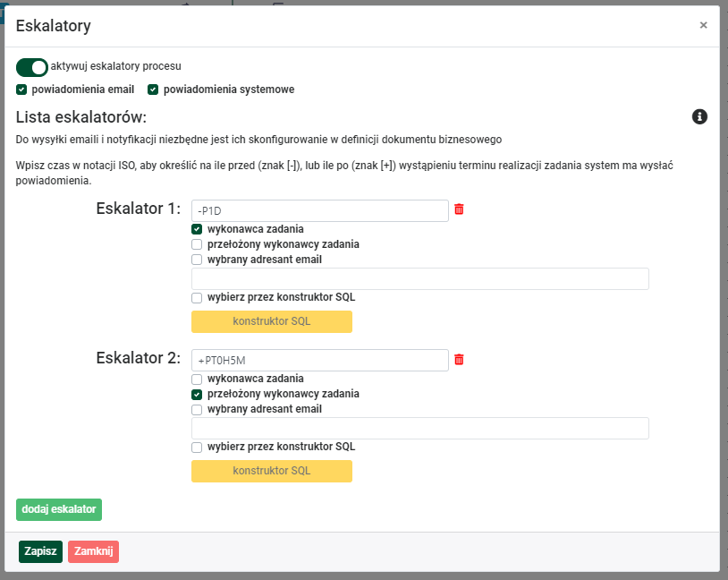
Task: Check wybrany adresant email for Eskalator 1
Action: tap(197, 260)
